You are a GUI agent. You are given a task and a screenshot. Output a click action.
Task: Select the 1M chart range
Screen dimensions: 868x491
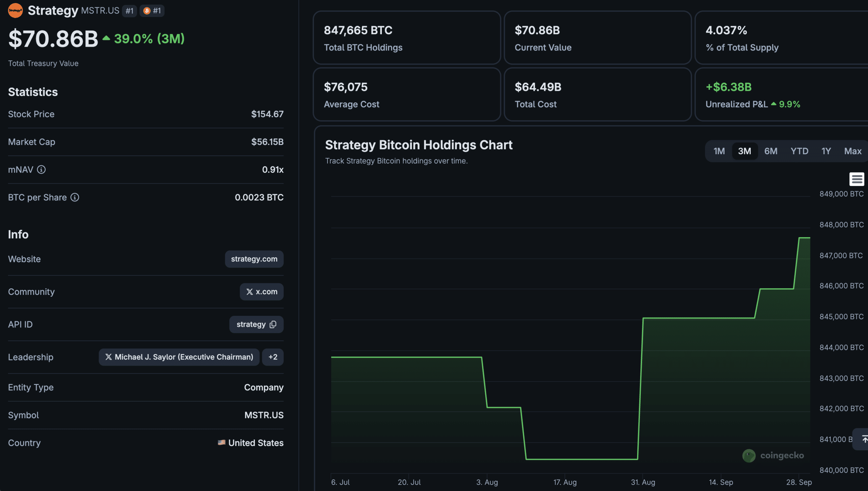click(719, 151)
